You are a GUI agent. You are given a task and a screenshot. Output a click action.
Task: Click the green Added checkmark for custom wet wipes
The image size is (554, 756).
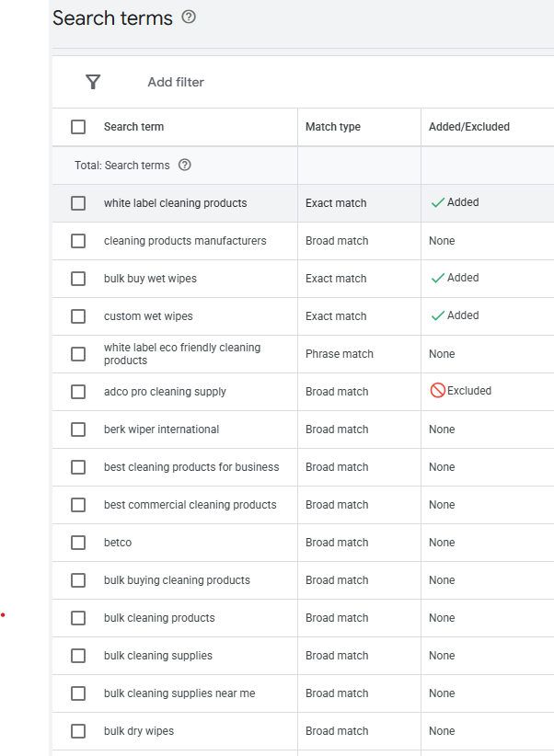438,315
